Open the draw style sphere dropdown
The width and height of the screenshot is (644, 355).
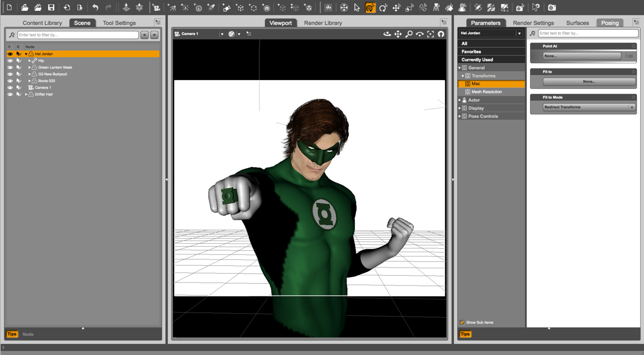239,34
